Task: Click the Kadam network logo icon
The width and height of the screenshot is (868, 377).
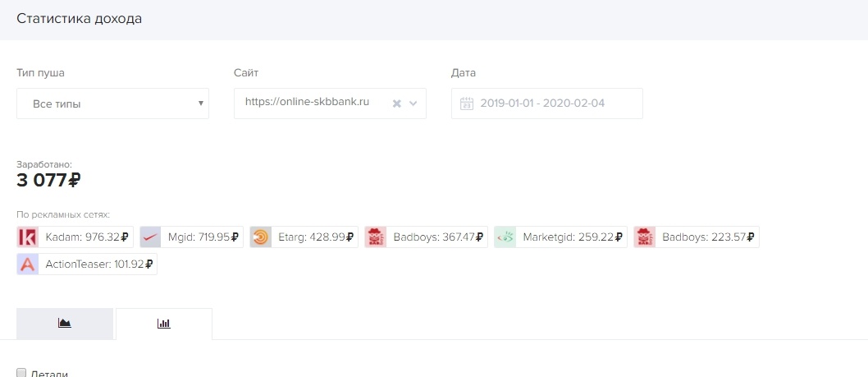Action: pos(28,237)
